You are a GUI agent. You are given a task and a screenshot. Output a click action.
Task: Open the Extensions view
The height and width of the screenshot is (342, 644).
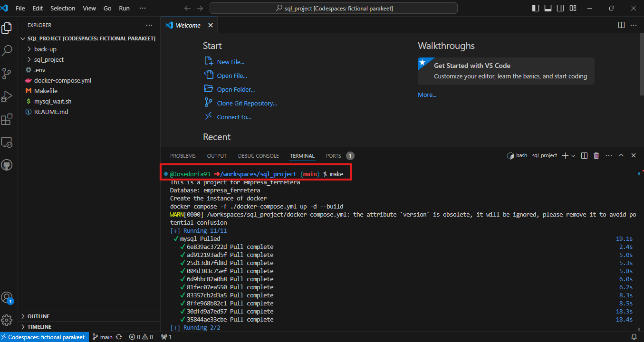coord(7,119)
